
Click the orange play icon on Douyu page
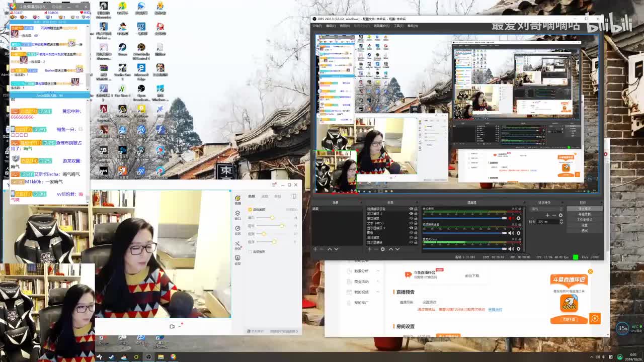pyautogui.click(x=595, y=318)
